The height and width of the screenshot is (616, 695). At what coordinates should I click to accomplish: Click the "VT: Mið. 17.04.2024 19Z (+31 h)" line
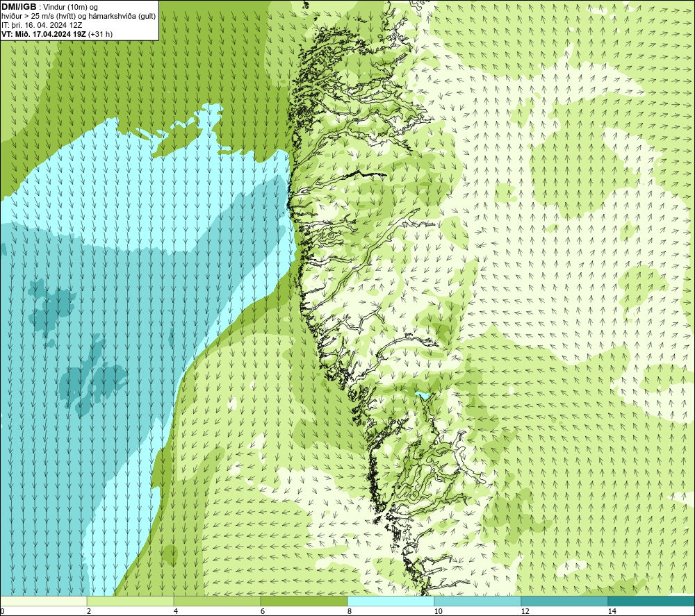coord(57,34)
